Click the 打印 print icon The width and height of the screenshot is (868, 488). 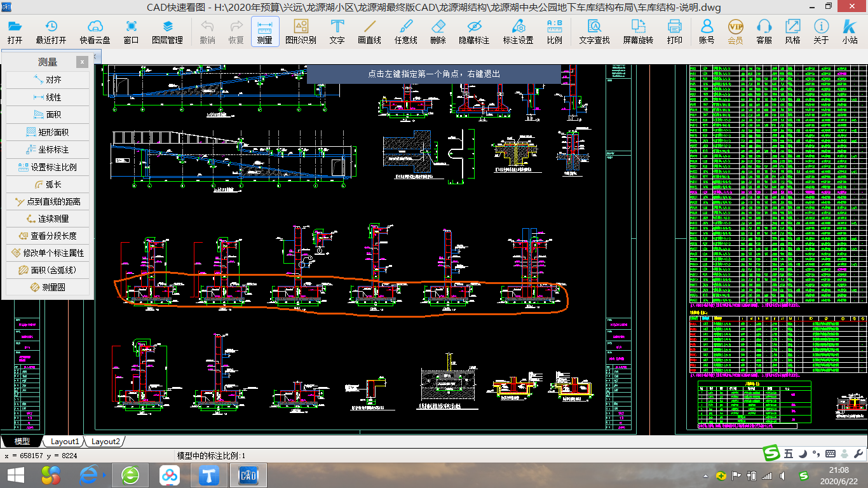tap(675, 32)
